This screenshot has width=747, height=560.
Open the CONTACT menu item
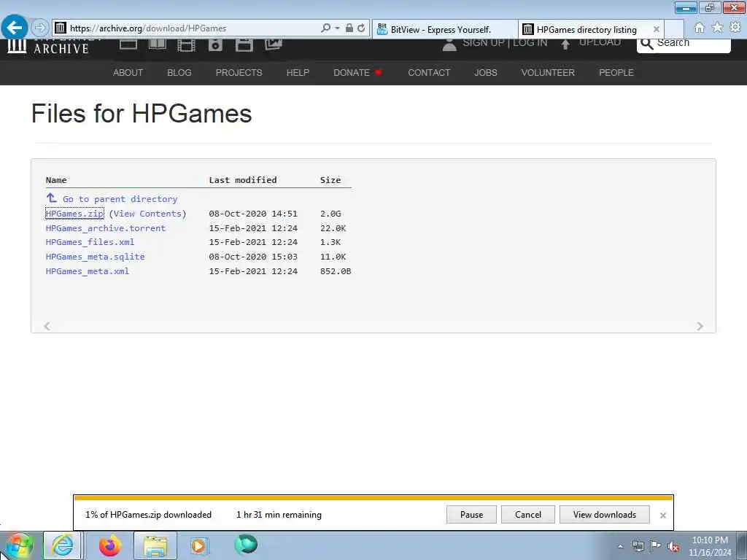(429, 72)
